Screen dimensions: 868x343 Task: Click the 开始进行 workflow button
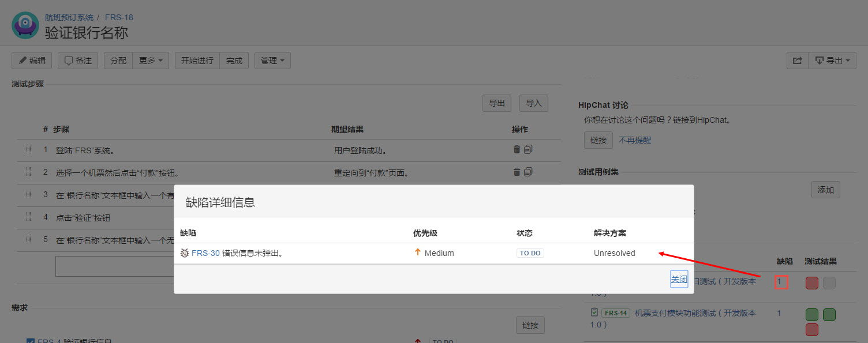point(197,61)
